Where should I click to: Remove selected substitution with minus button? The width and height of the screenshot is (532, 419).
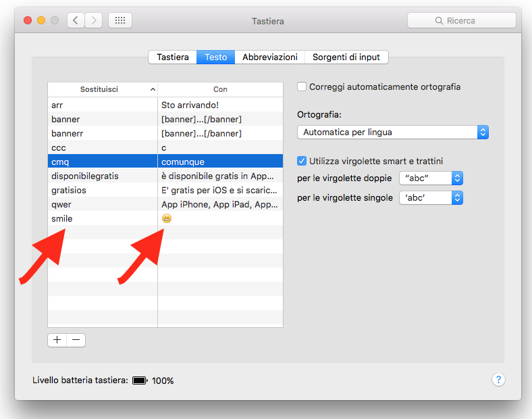coord(76,340)
